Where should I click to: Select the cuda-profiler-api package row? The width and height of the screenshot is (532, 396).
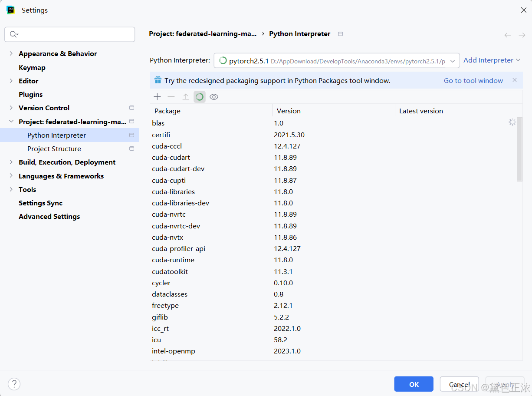point(333,248)
